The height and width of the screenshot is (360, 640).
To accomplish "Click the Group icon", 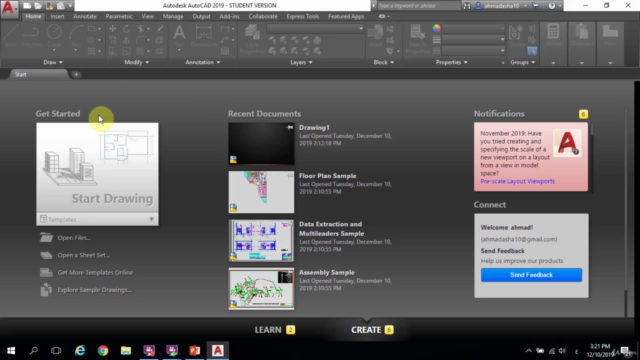I will pyautogui.click(x=516, y=36).
